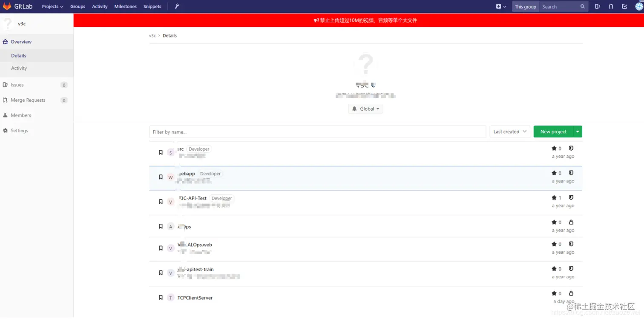Click the Developer badge on src row
Screen dimensions: 644x320
click(199, 149)
